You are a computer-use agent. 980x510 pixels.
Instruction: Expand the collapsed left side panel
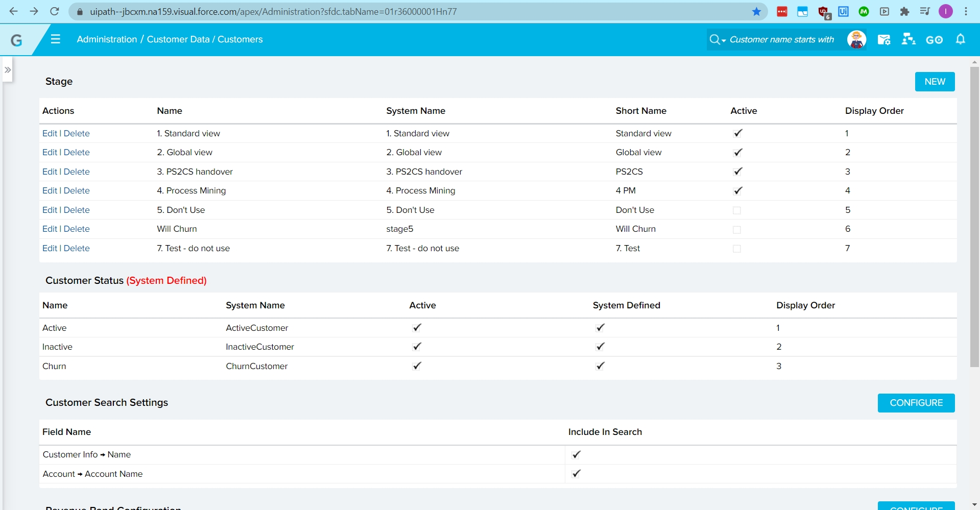click(x=8, y=70)
